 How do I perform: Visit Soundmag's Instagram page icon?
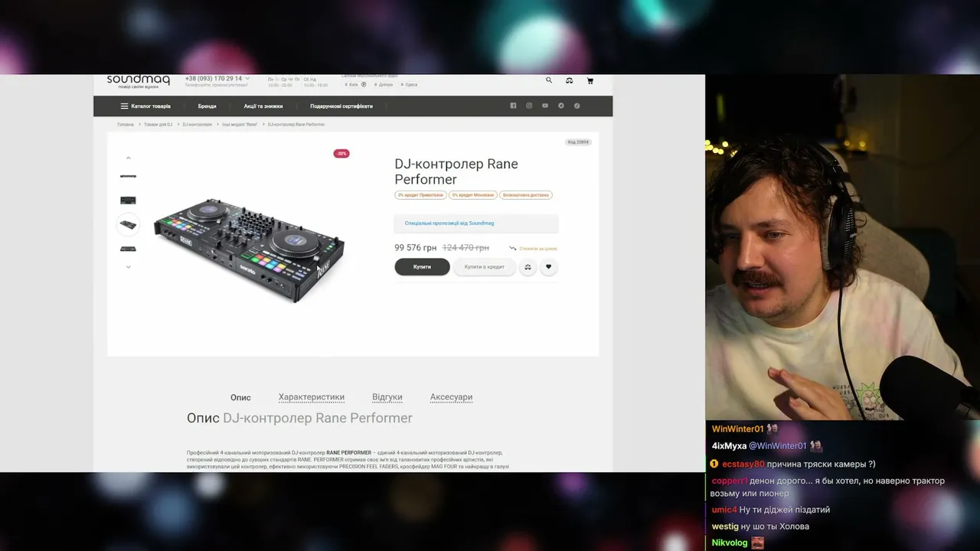[x=529, y=106]
